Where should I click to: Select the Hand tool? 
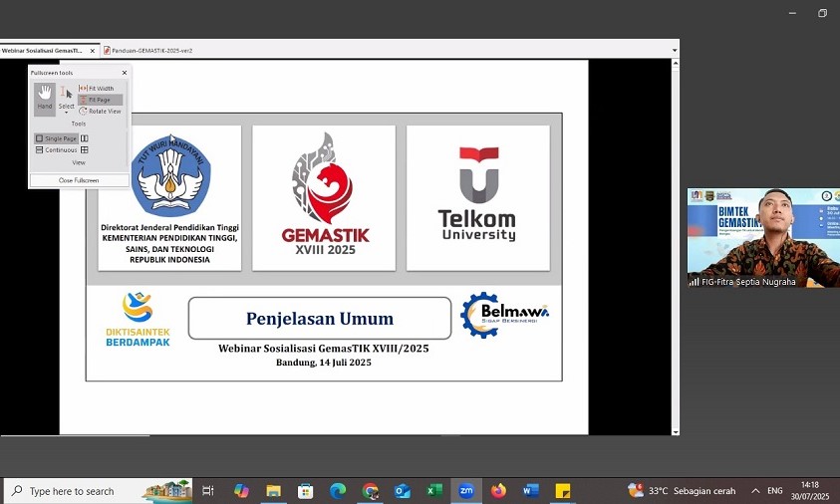pyautogui.click(x=45, y=99)
